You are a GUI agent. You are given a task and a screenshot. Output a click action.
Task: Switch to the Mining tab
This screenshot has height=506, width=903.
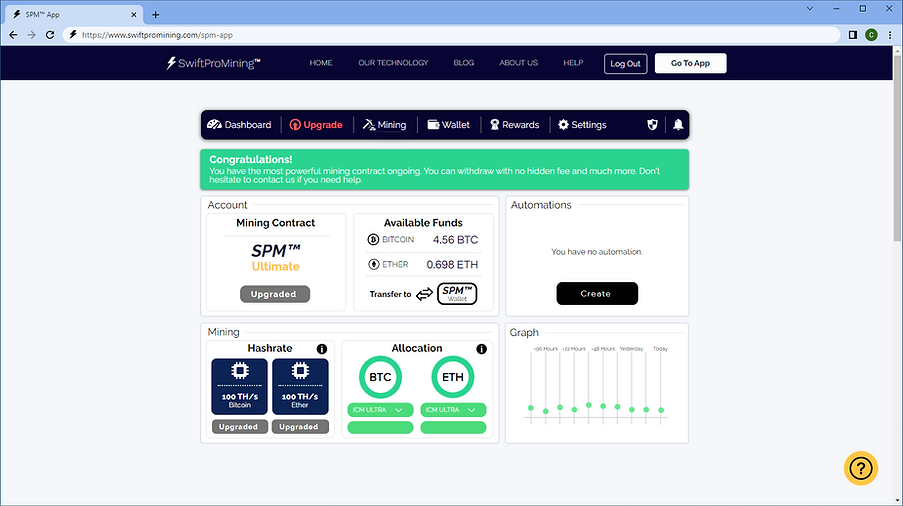(x=384, y=124)
